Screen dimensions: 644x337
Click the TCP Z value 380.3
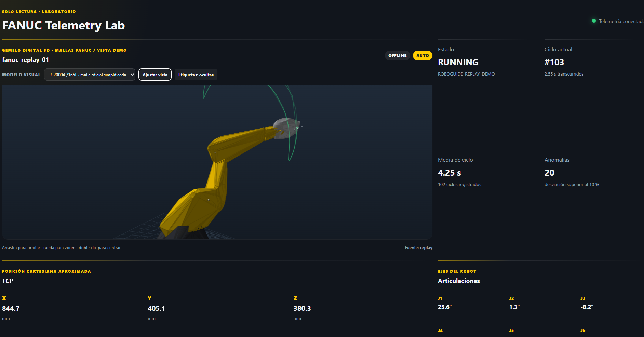point(302,308)
